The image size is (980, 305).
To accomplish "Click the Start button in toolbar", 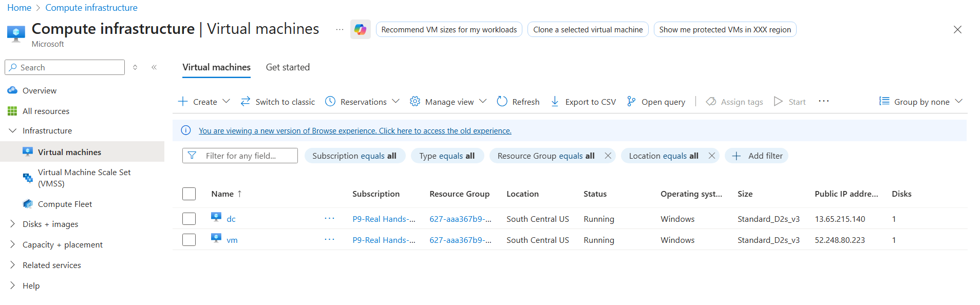I will [x=790, y=102].
